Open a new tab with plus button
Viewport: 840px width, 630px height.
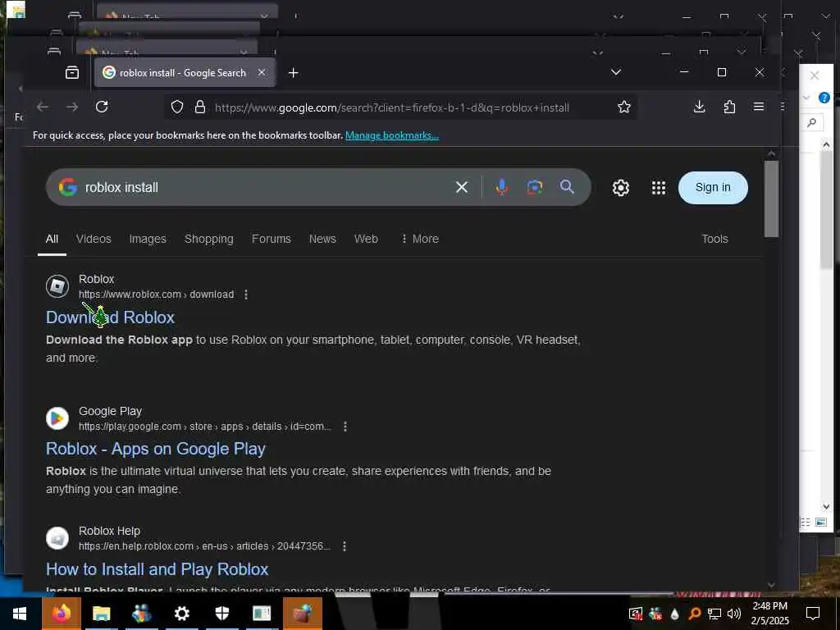coord(293,72)
